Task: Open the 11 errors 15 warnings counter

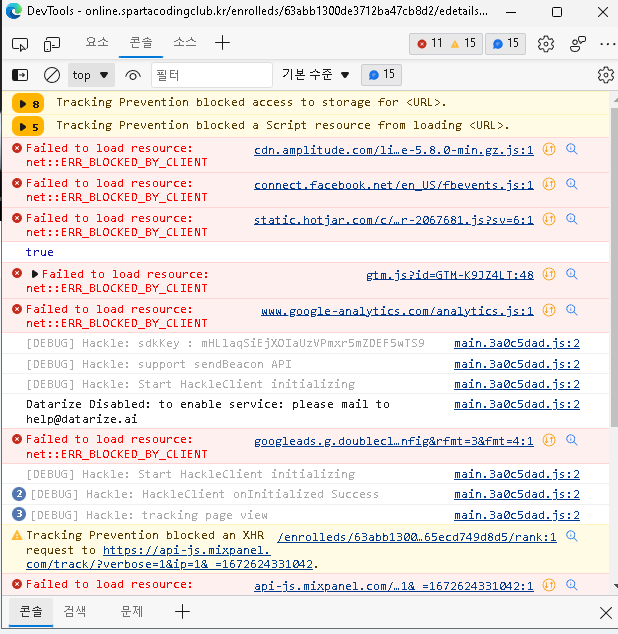Action: coord(446,43)
